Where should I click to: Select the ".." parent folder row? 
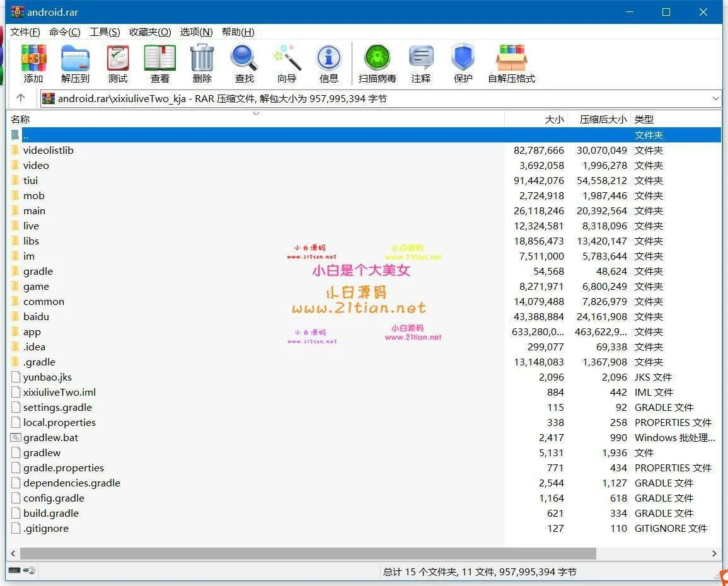click(26, 135)
